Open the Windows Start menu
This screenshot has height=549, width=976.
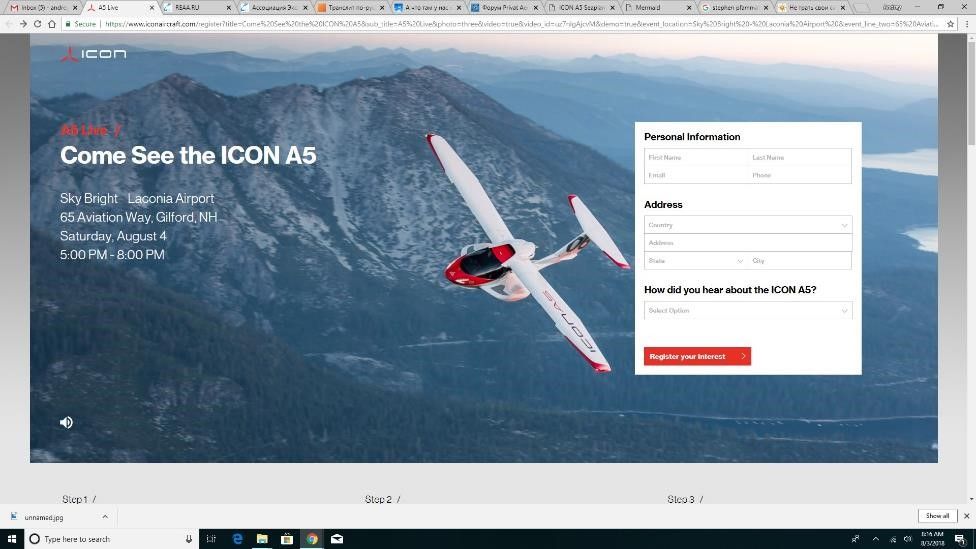pyautogui.click(x=11, y=539)
